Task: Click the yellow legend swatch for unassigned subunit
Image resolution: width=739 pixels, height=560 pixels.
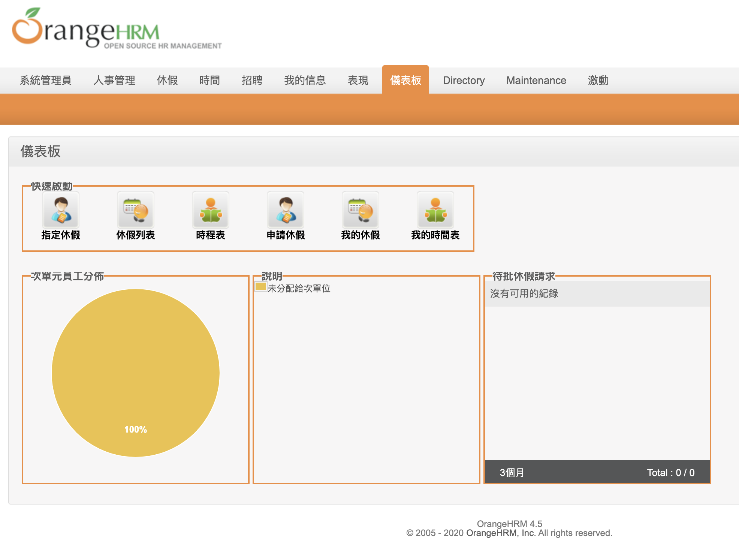Action: coord(260,287)
